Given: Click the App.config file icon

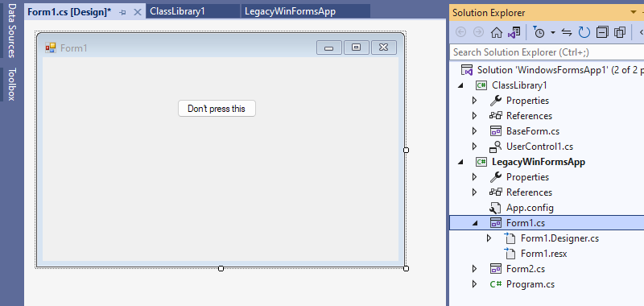Looking at the screenshot, I should point(495,208).
